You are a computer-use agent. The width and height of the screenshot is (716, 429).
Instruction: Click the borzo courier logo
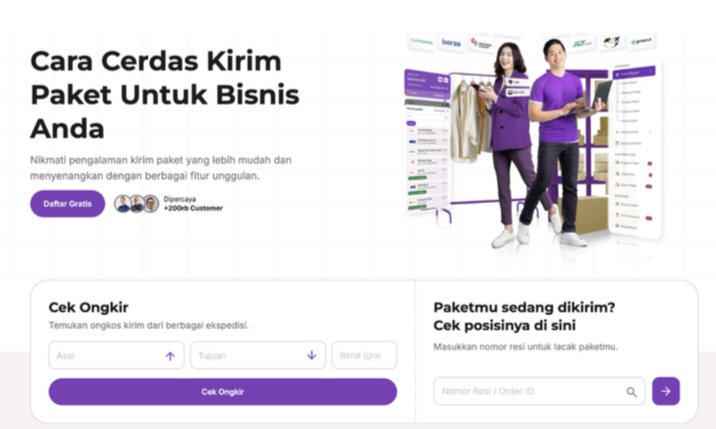pyautogui.click(x=451, y=42)
